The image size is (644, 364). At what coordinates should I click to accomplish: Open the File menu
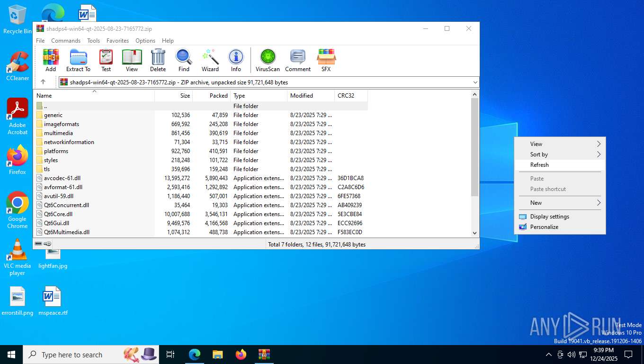tap(40, 41)
